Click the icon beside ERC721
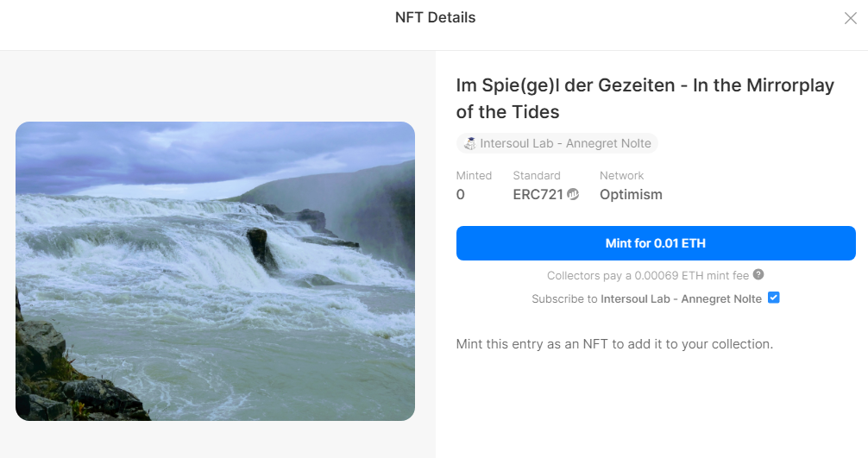 [x=573, y=195]
